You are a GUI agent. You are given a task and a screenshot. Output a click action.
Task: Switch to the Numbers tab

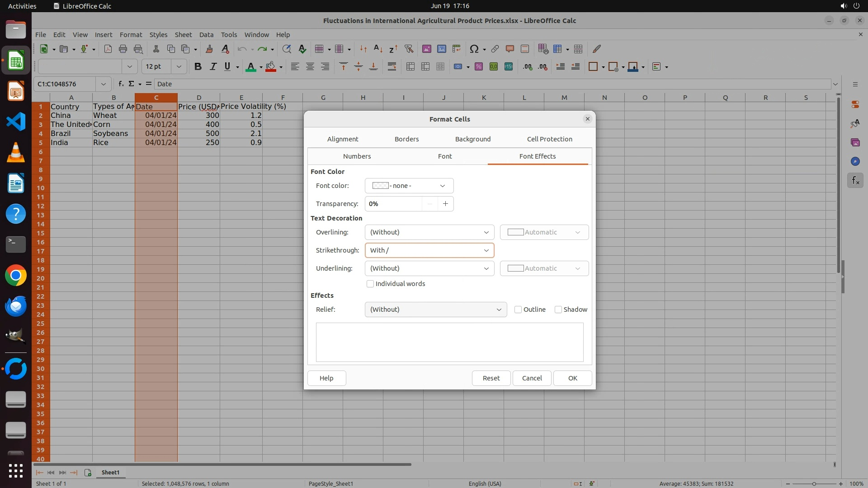357,156
